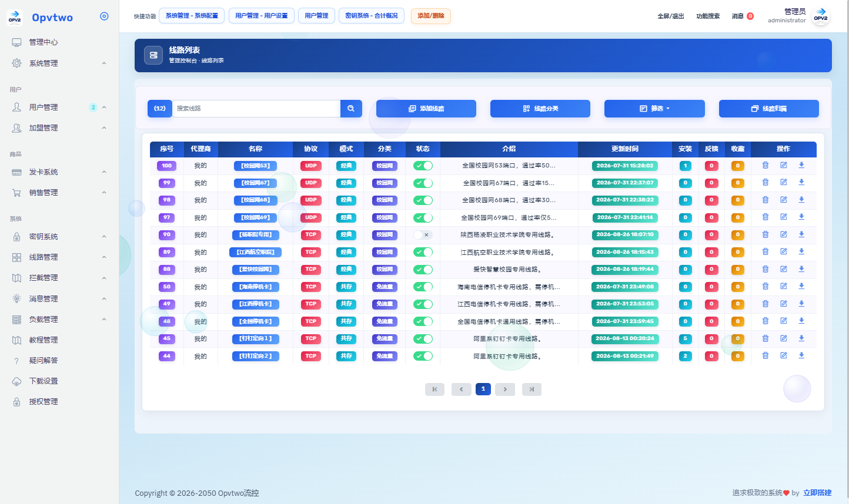Jump to last page of pagination

point(532,389)
